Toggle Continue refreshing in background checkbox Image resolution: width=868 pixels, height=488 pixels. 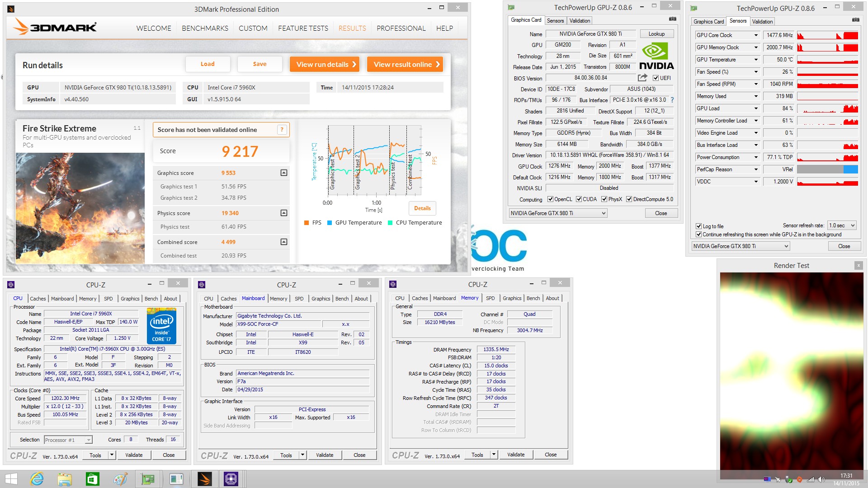point(699,235)
